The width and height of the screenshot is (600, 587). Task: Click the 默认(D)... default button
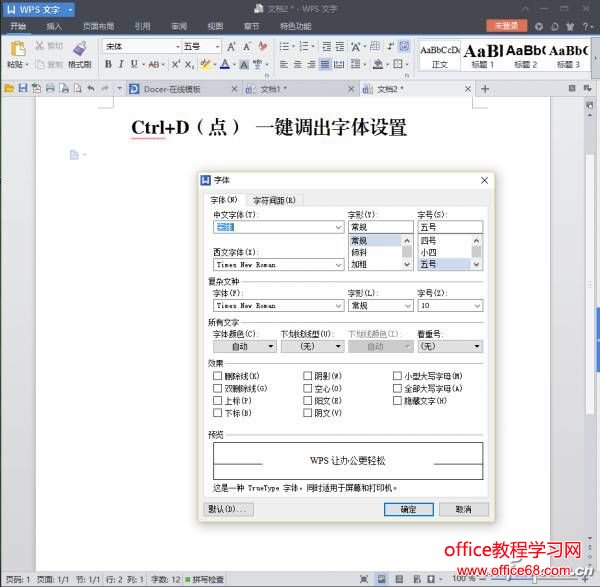[228, 509]
